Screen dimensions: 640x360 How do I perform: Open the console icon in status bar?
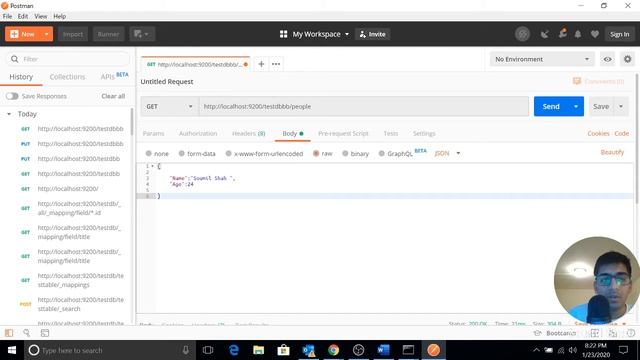tap(45, 333)
